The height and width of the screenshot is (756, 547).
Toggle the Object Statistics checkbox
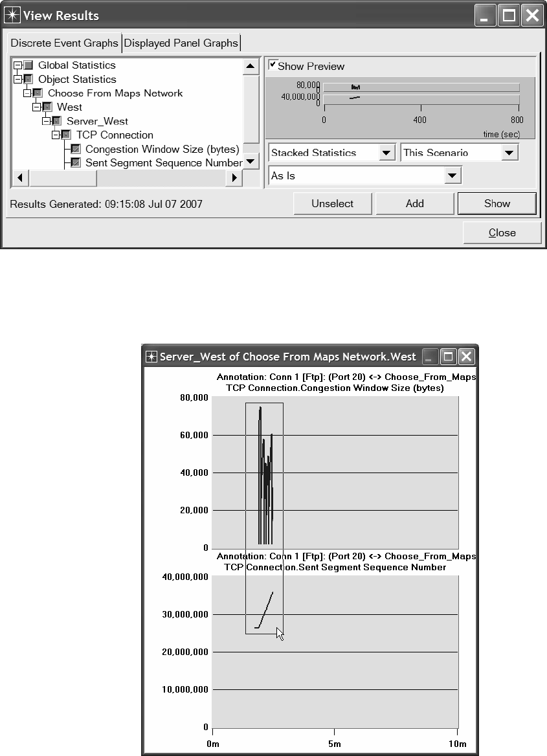(28, 79)
